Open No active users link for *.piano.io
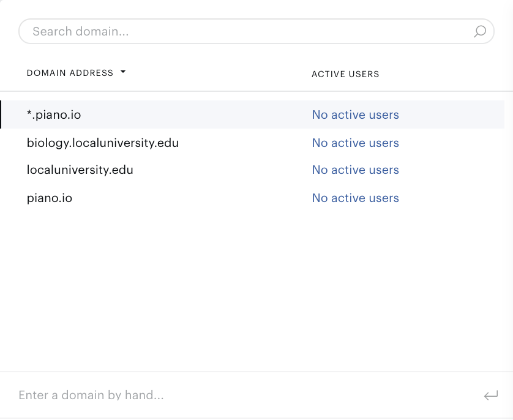 355,115
